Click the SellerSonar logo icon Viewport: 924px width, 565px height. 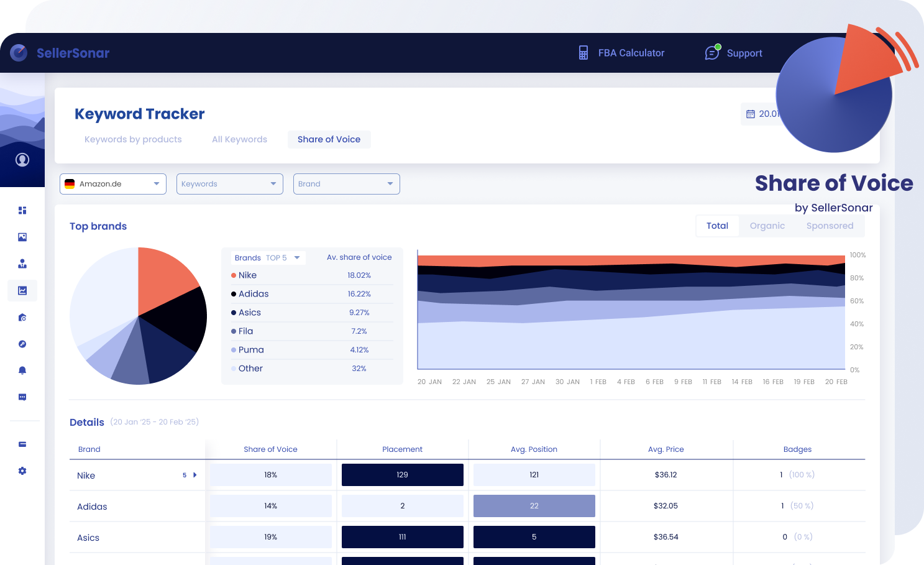[19, 53]
